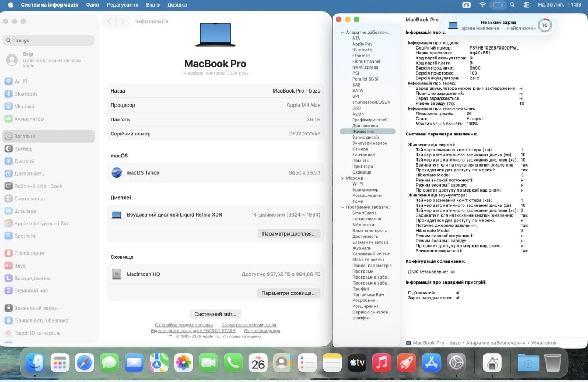Select Шрифти in software tree
The image size is (588, 382).
click(x=361, y=318)
